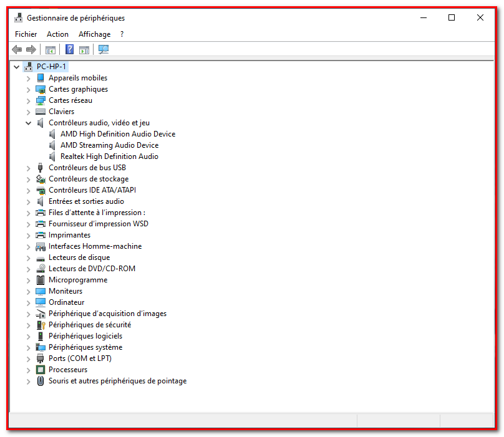Click the Interfaces Homme-machine icon

click(x=41, y=246)
